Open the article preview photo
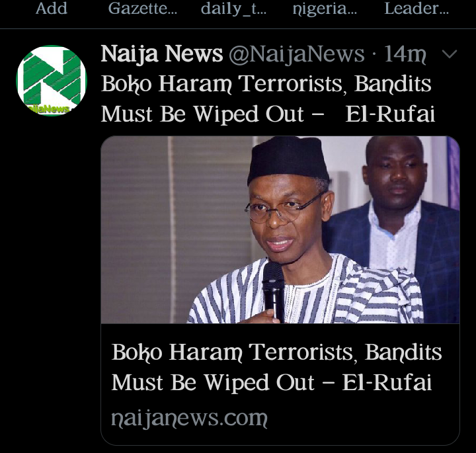Screen dimensions: 476x453 tap(280, 230)
